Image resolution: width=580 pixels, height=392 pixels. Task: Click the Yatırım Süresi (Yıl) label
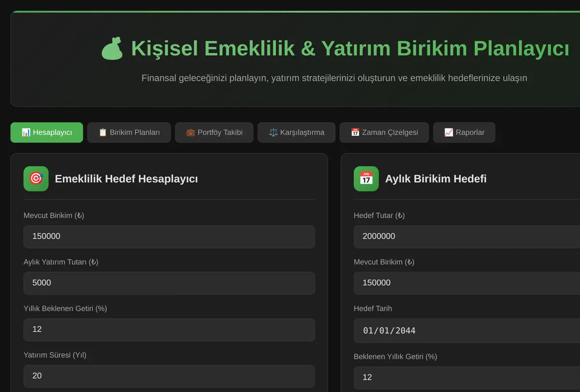(55, 355)
